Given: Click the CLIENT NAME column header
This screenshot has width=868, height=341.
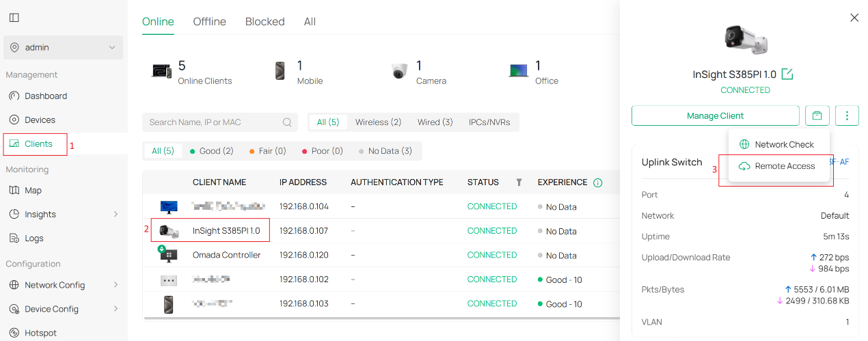Looking at the screenshot, I should [x=219, y=182].
